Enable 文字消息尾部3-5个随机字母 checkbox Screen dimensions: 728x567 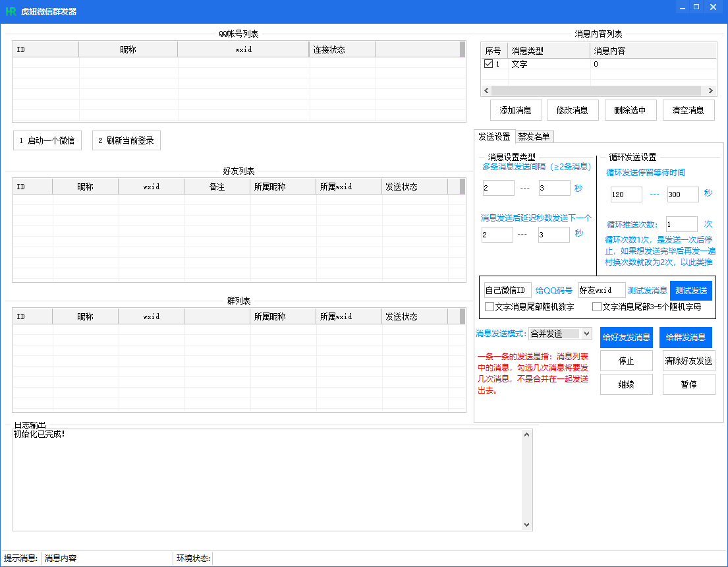597,307
